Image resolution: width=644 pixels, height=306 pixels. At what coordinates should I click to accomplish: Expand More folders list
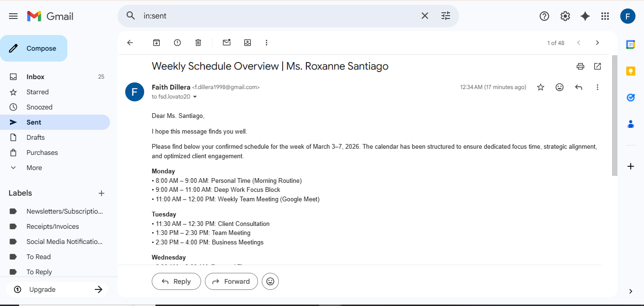(55, 168)
